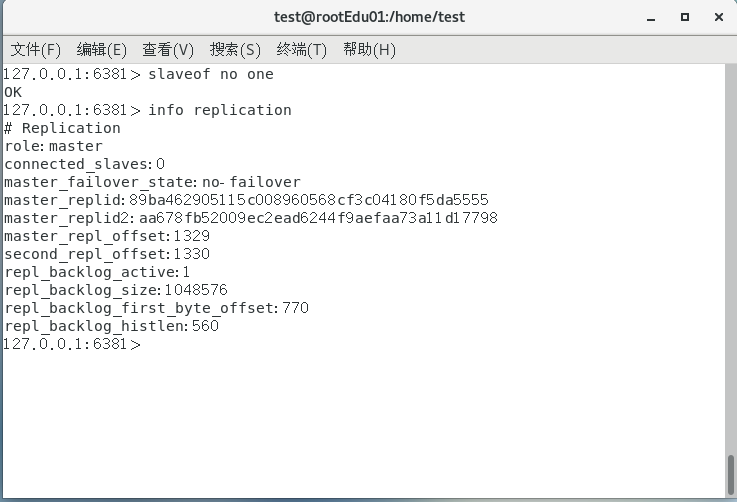Click the empty scrollbar track above the thumb
Screen dimensions: 737x502
730,250
